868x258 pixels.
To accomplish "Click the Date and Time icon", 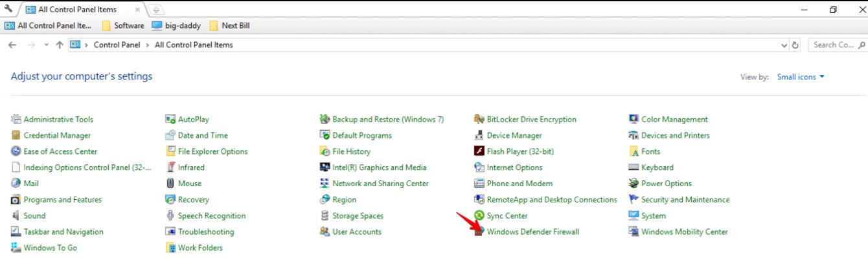I will click(171, 135).
